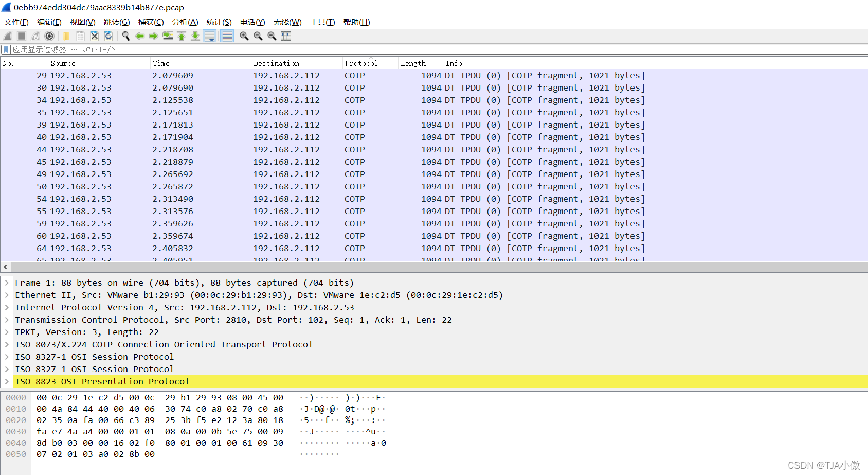This screenshot has width=868, height=475.
Task: Click the zoom in icon
Action: click(244, 36)
